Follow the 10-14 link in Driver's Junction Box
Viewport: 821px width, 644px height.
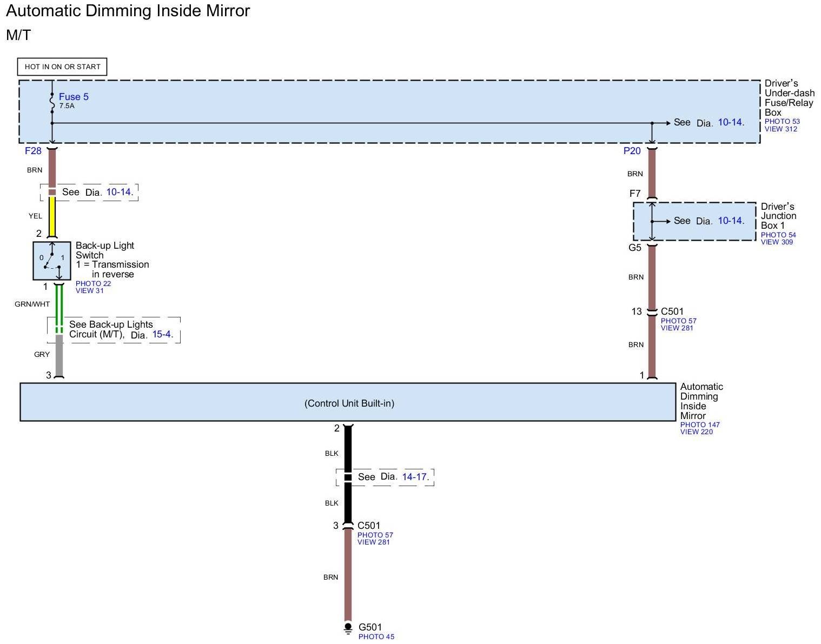[x=730, y=221]
